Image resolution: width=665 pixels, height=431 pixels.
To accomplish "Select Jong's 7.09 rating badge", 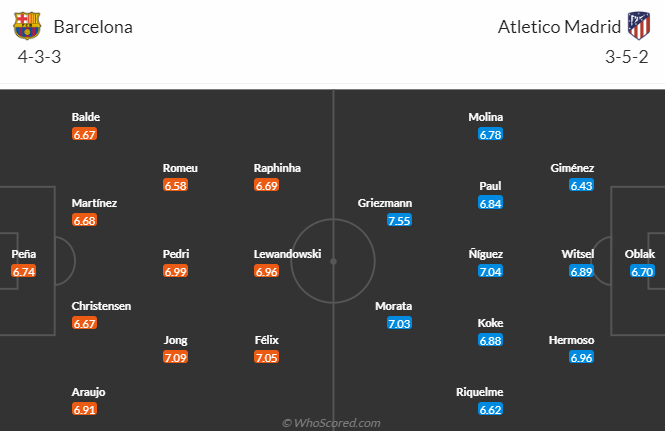I will [x=176, y=356].
